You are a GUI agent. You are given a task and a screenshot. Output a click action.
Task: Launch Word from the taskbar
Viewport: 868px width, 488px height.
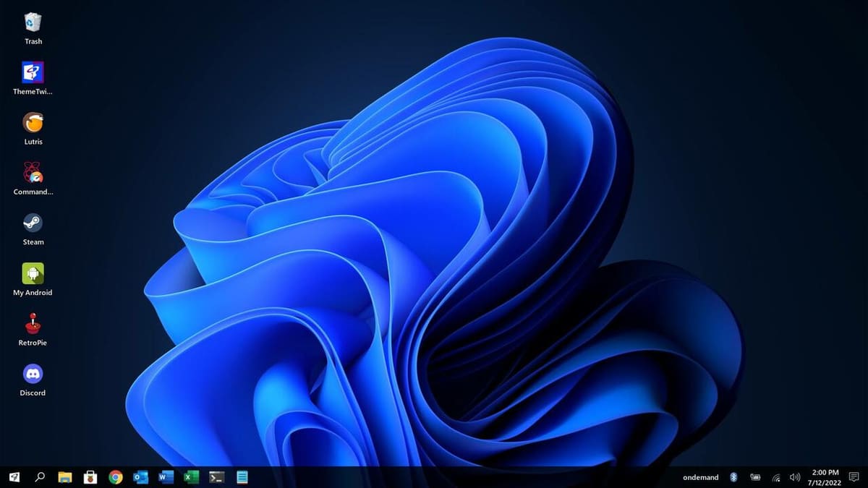pyautogui.click(x=166, y=477)
